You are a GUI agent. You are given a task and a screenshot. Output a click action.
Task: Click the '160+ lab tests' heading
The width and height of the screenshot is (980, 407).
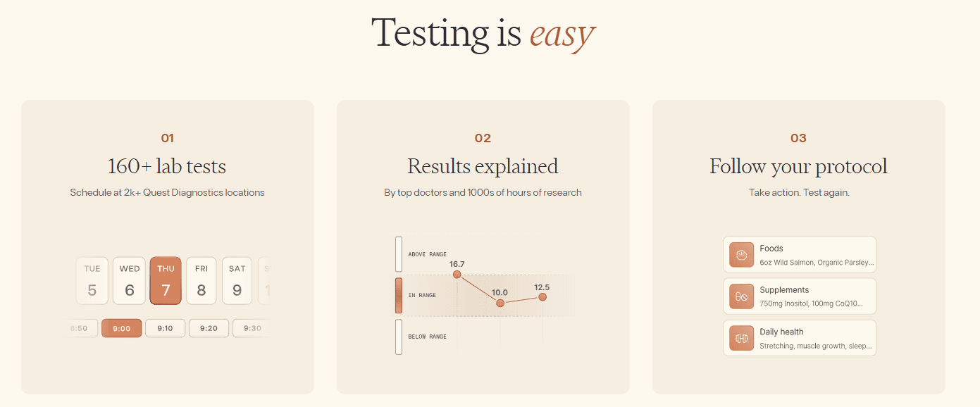tap(167, 167)
